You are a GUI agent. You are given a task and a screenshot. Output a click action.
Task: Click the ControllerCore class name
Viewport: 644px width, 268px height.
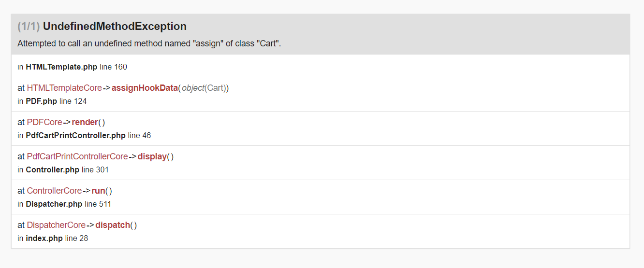click(x=54, y=191)
